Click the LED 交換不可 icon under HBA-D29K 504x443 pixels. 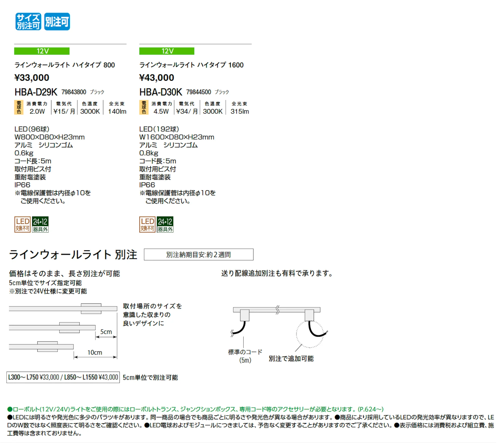point(22,224)
